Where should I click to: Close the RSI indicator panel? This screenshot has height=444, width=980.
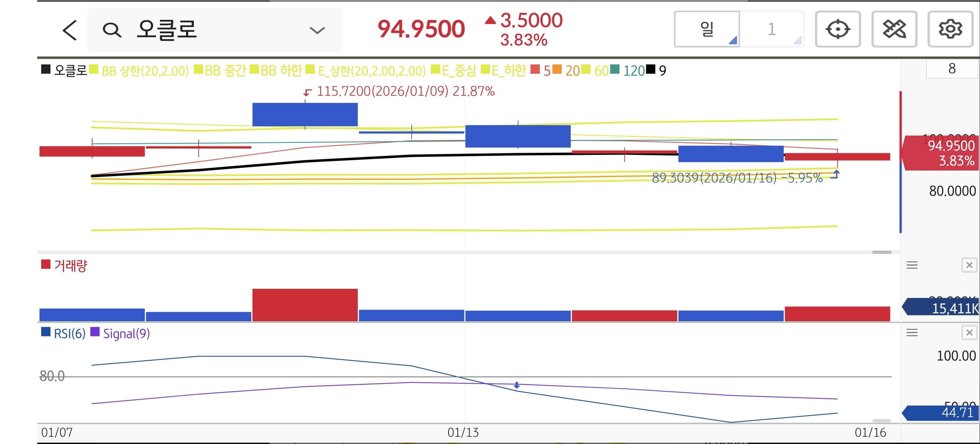[969, 333]
